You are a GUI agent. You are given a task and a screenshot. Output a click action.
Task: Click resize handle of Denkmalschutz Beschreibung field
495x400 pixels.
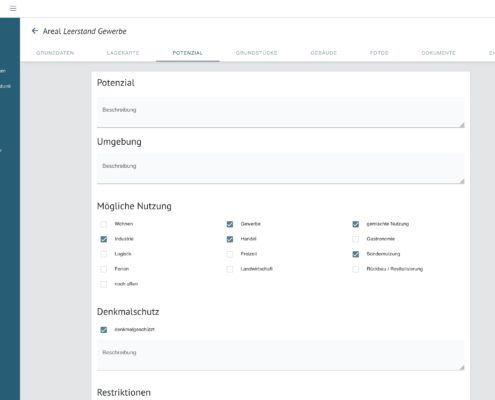[462, 367]
